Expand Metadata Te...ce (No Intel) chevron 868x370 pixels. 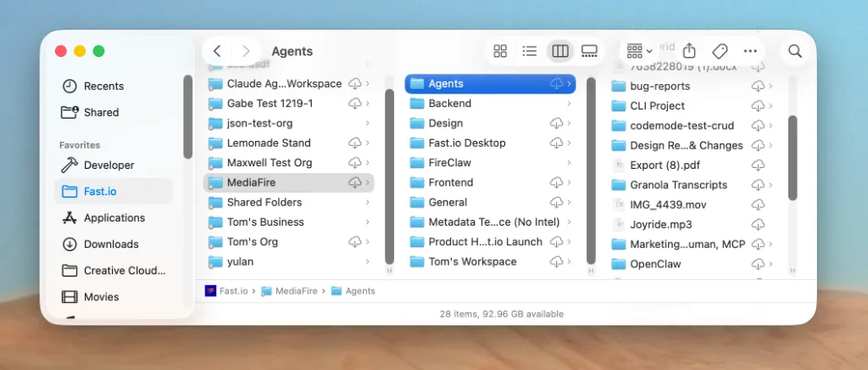pyautogui.click(x=569, y=222)
